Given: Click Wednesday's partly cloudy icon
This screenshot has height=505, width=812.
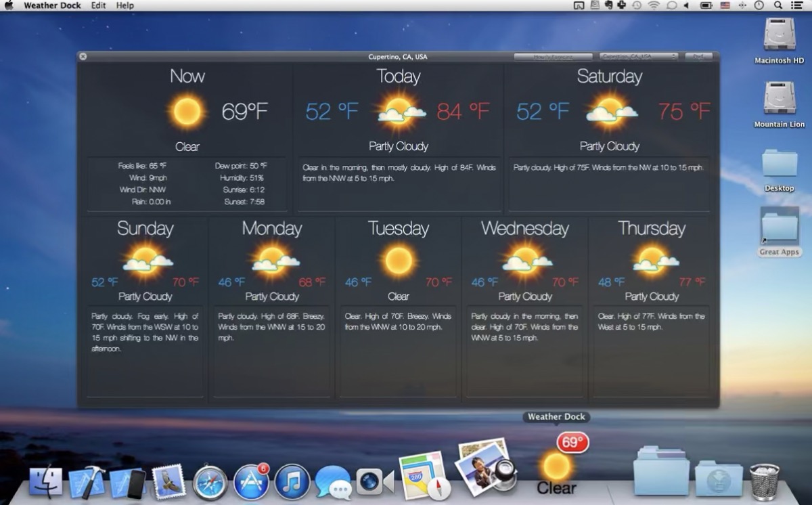Looking at the screenshot, I should tap(526, 260).
